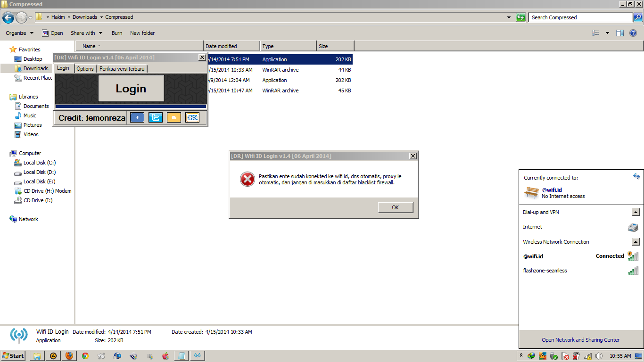
Task: Click the Burn toolbar item
Action: [x=117, y=33]
